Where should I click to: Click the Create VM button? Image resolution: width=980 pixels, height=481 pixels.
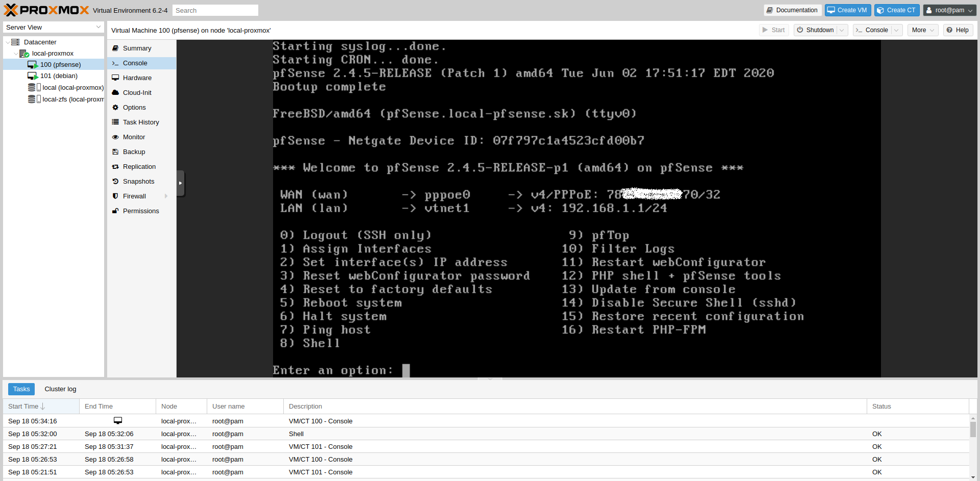point(848,10)
